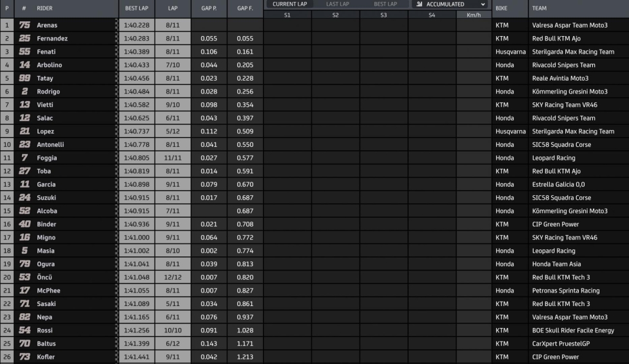Screen dimensions: 629x364
Task: Switch to the Last Lap tab
Action: pos(338,4)
